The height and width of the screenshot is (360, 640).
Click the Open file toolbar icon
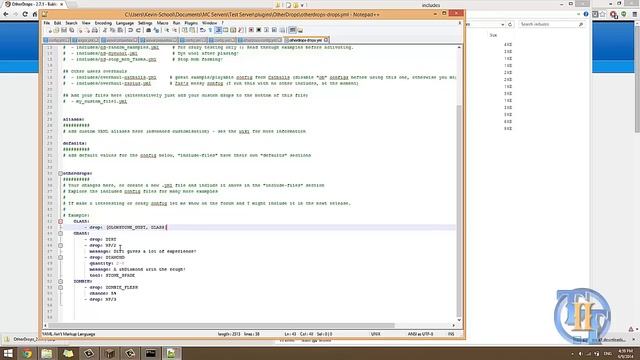tap(57, 30)
